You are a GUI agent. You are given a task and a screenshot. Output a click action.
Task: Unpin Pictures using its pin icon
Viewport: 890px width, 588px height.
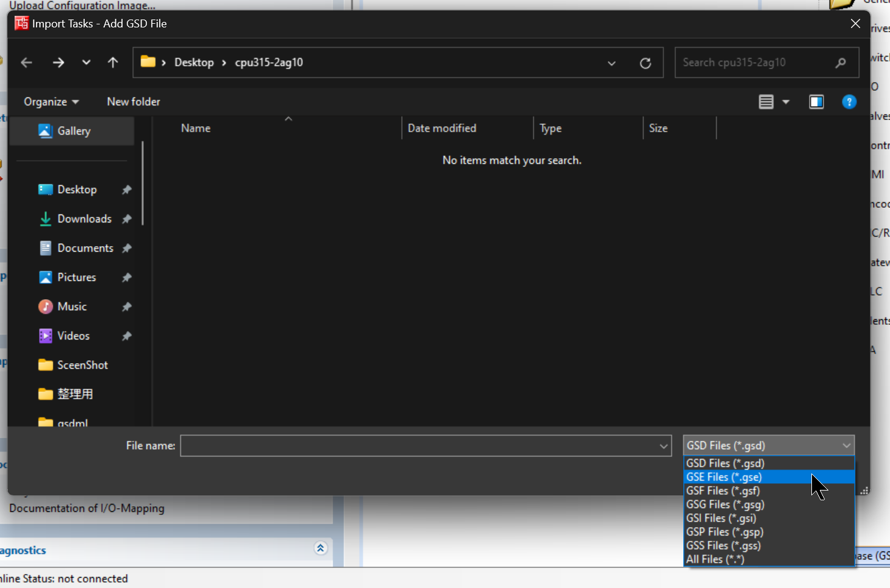(127, 278)
